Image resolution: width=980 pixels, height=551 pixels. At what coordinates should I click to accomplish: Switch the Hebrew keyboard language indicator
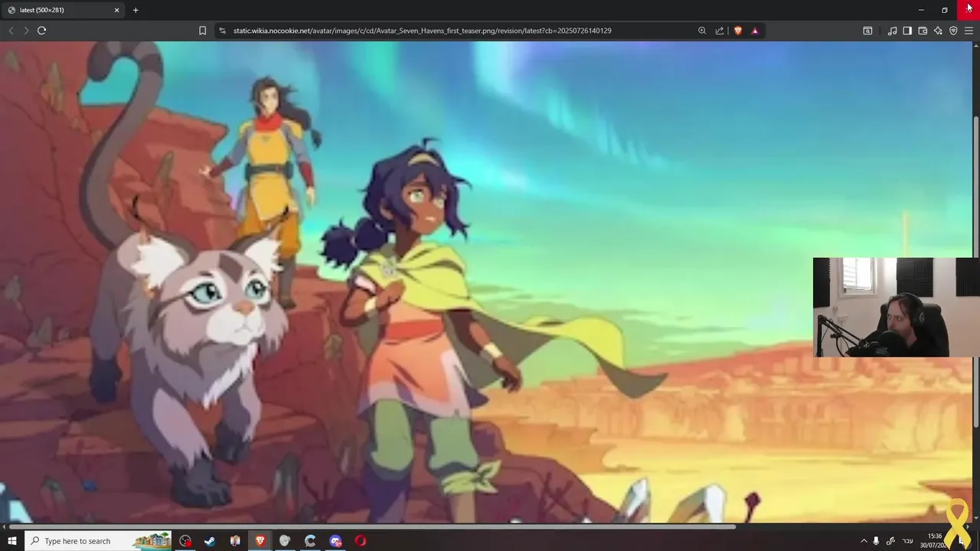908,541
